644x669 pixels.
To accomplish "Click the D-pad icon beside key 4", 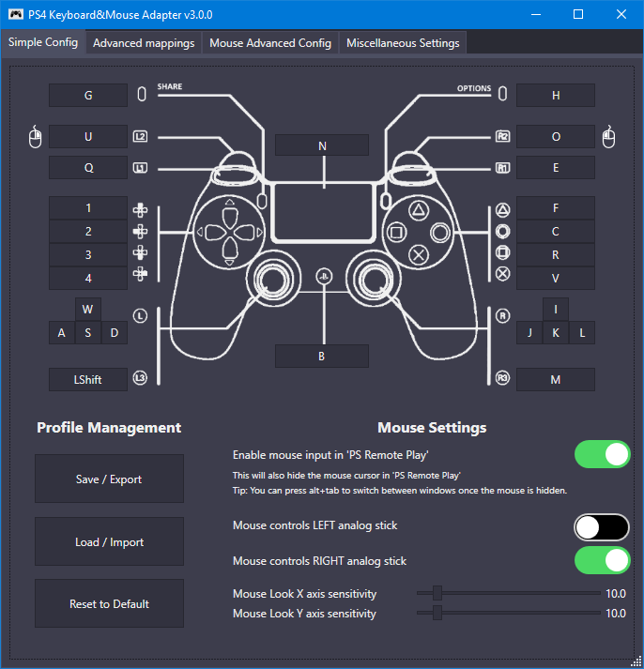I will click(140, 274).
